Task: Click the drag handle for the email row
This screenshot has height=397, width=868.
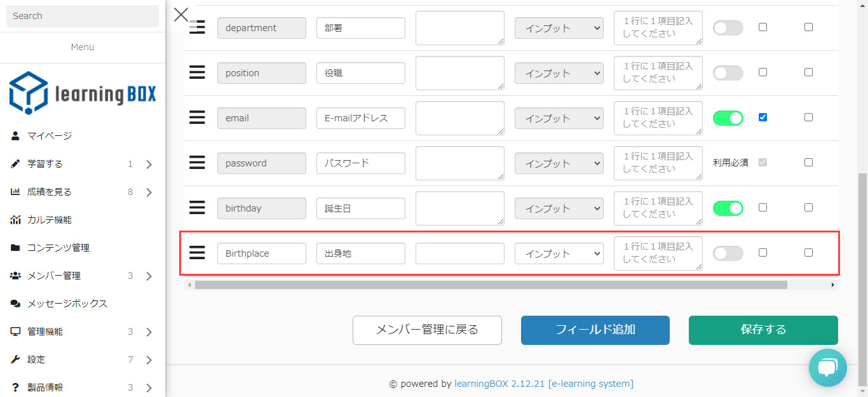Action: coord(197,118)
